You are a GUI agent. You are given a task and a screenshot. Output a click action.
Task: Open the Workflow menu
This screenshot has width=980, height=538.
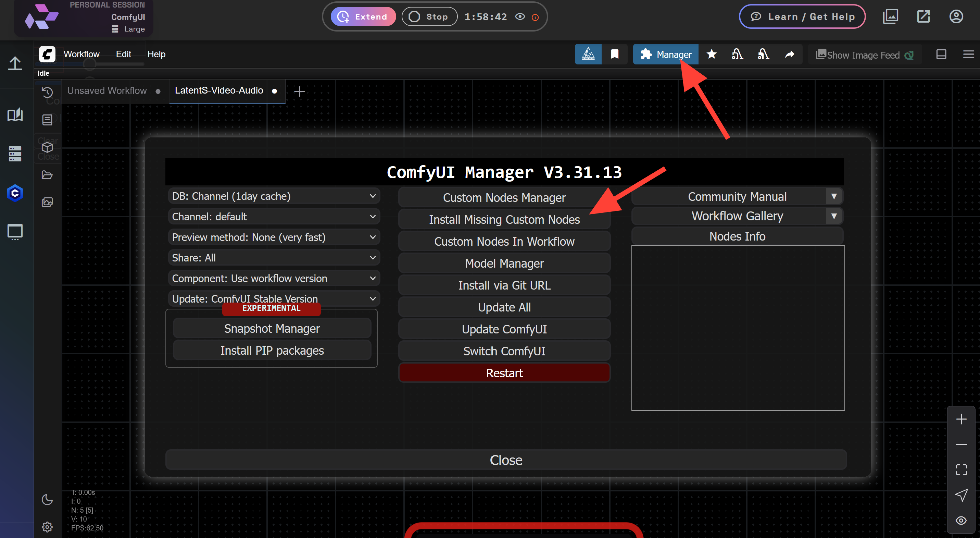pyautogui.click(x=81, y=54)
